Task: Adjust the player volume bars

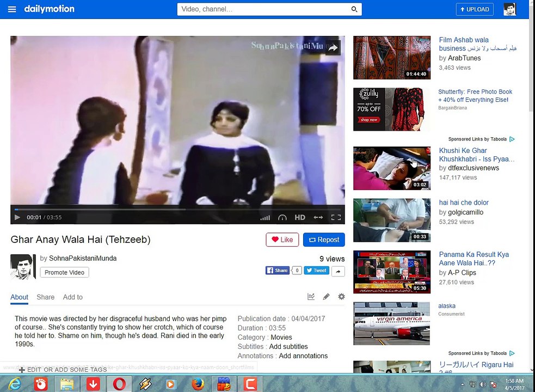Action: coord(265,218)
